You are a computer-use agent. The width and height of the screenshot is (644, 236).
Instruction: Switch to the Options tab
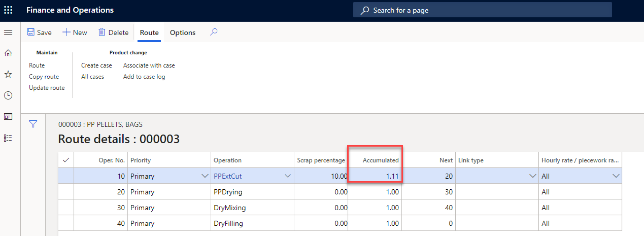pyautogui.click(x=183, y=33)
